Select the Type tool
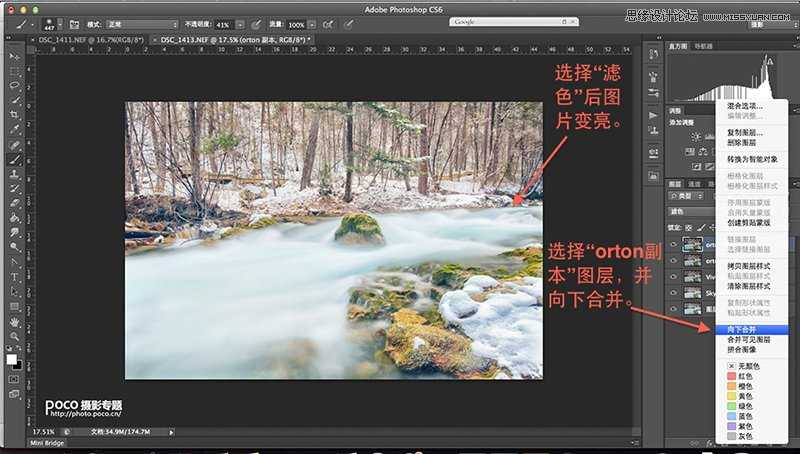The height and width of the screenshot is (454, 800). (x=14, y=277)
